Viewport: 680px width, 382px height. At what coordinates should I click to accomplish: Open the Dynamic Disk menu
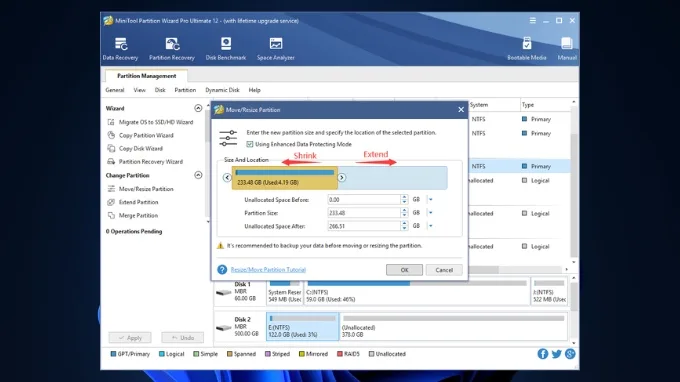coord(222,90)
